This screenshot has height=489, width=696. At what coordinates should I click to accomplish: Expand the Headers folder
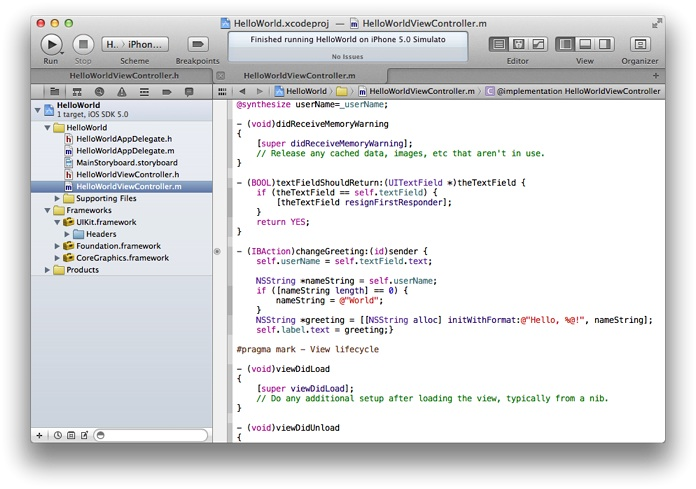(67, 234)
